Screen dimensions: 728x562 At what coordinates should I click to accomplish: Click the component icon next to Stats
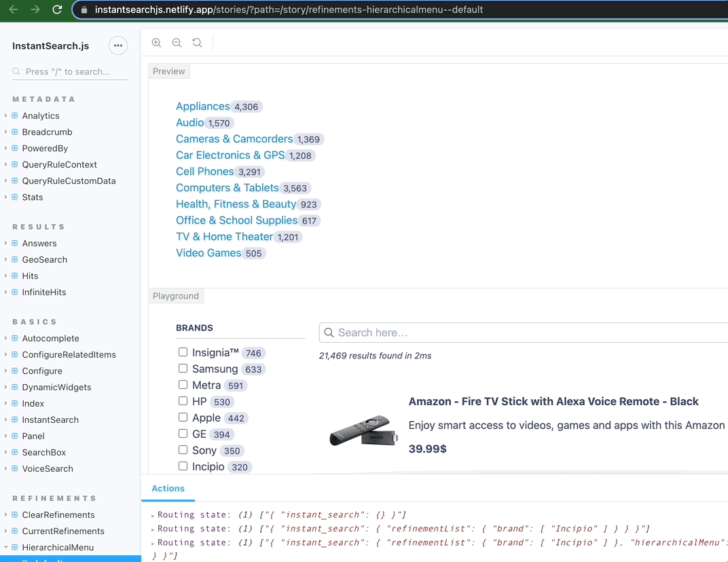tap(15, 197)
